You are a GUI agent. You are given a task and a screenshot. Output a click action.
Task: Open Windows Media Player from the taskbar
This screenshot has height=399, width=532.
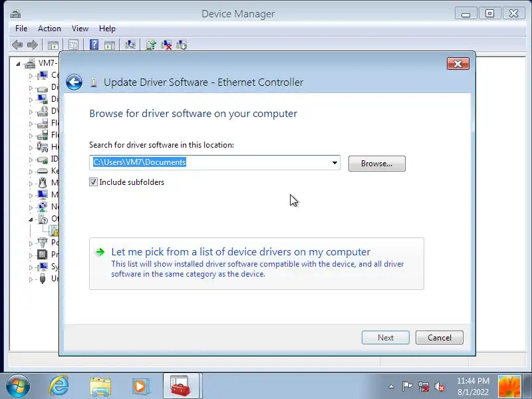[140, 386]
